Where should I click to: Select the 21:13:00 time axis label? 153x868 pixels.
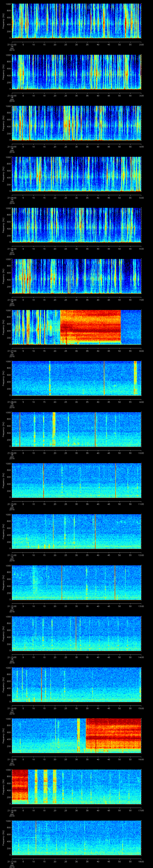coord(12,657)
